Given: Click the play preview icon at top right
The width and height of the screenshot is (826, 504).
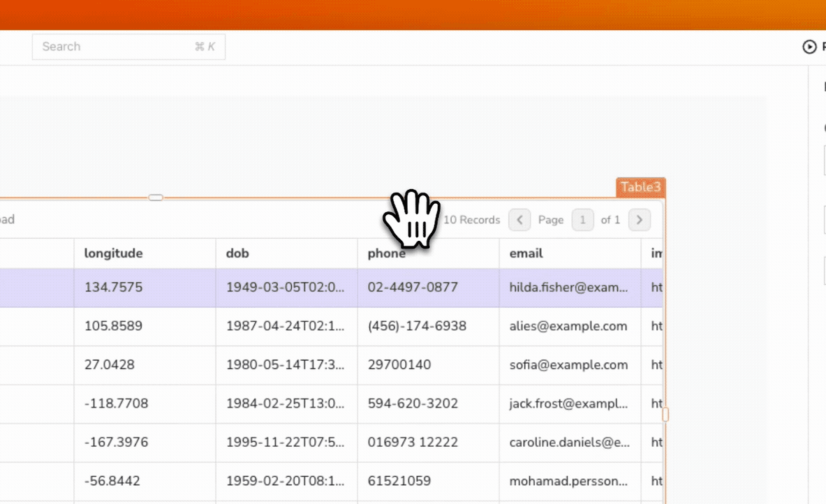Looking at the screenshot, I should [809, 47].
